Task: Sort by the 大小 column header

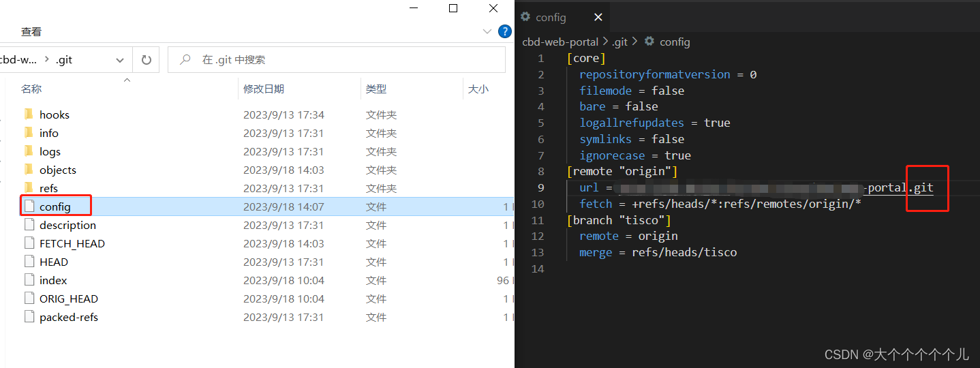Action: pos(478,89)
